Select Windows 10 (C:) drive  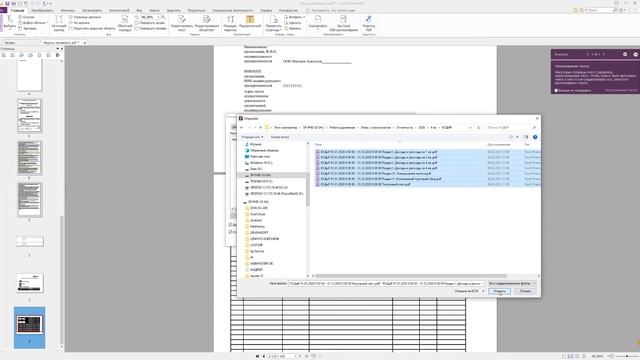[x=261, y=162]
